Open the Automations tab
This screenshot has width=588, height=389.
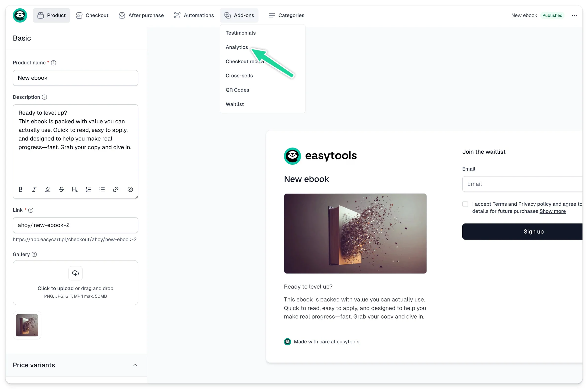pyautogui.click(x=194, y=15)
